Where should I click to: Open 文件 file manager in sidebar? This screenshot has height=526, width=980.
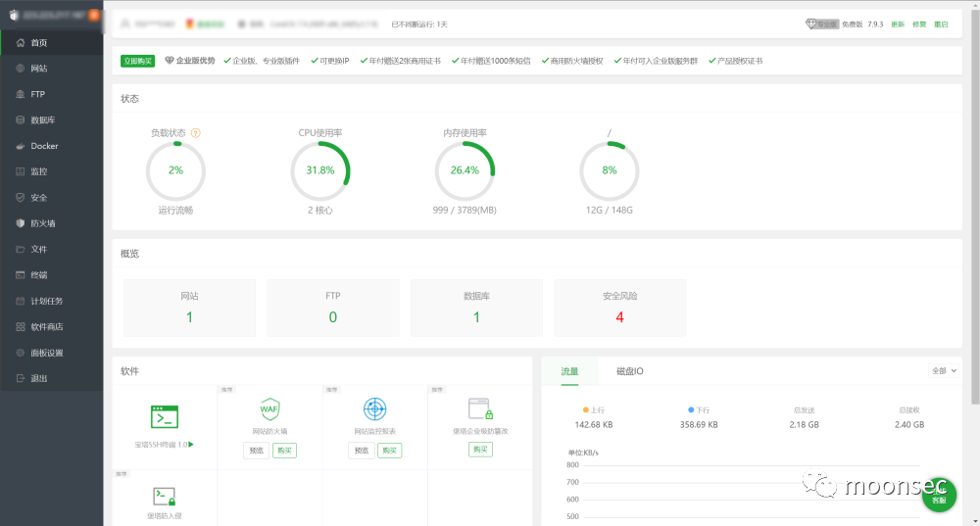(51, 249)
